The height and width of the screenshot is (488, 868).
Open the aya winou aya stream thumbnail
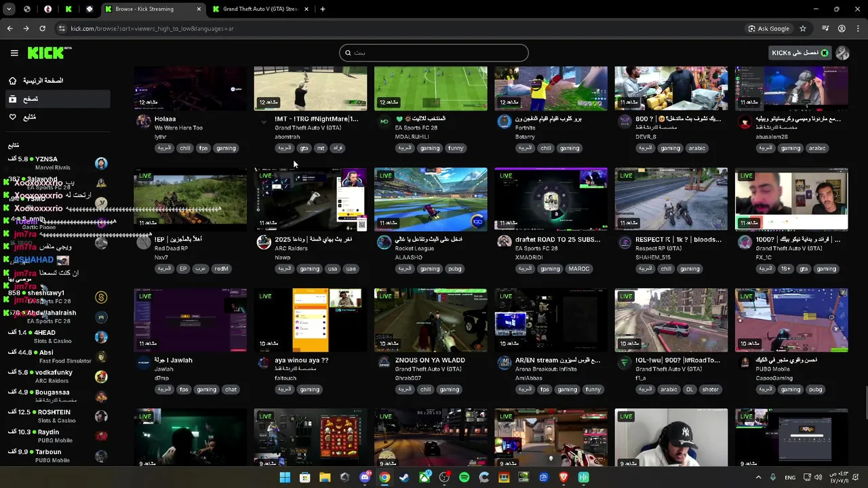coord(311,320)
